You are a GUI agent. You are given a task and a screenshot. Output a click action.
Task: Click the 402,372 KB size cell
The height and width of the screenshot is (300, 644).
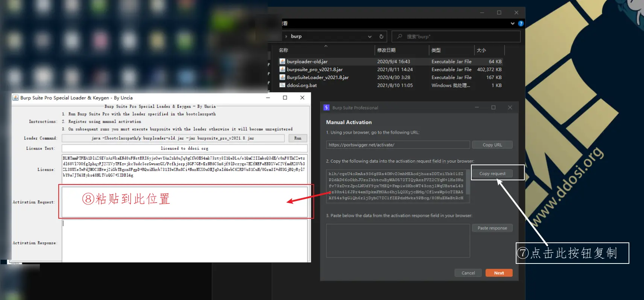tap(489, 69)
